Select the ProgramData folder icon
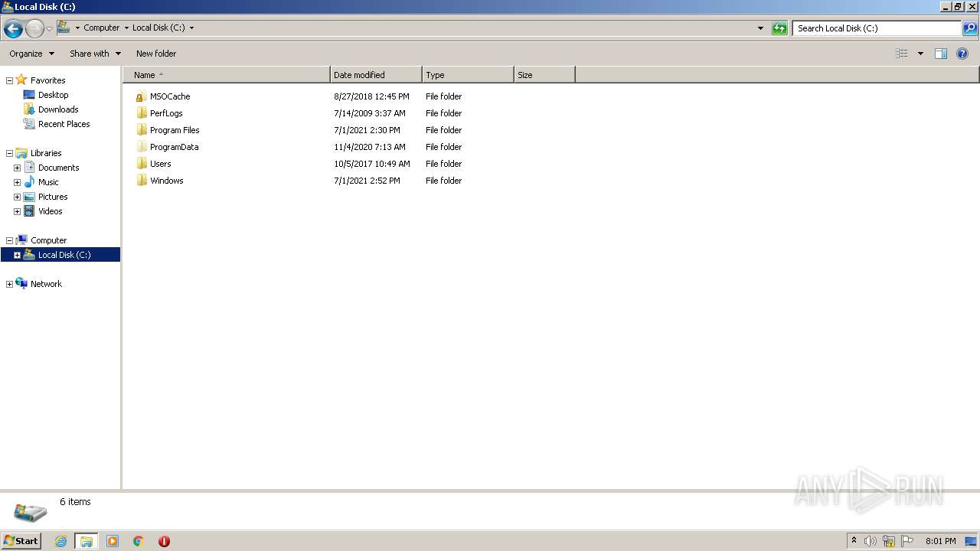 (x=141, y=147)
